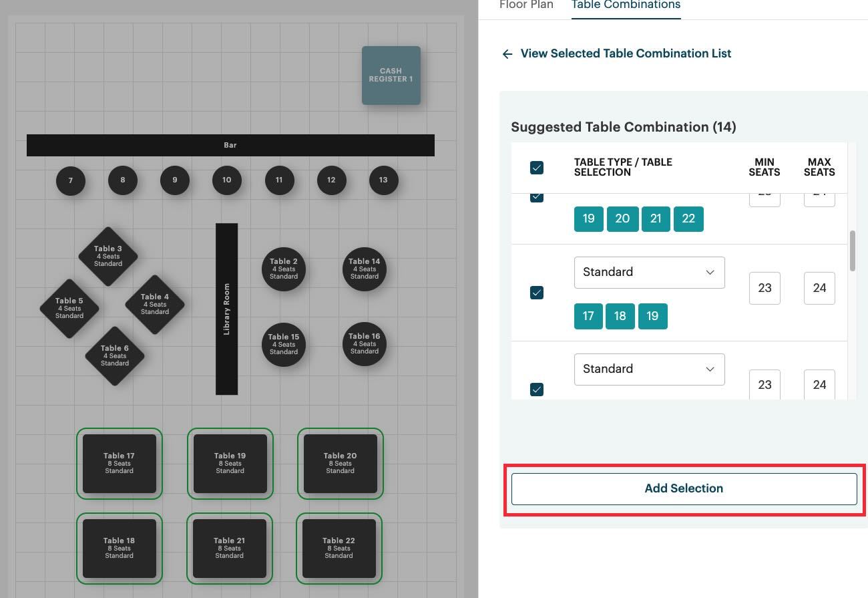868x598 pixels.
Task: Expand the chevron on the lower Standard selector
Action: click(710, 369)
